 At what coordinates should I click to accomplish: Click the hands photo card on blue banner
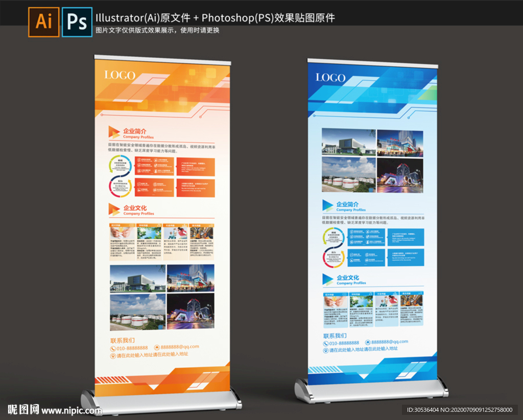[x=336, y=310]
